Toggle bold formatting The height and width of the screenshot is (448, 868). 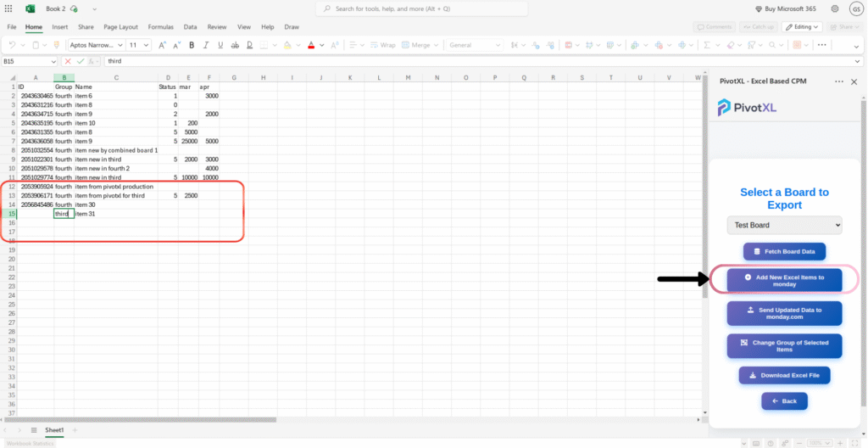pos(192,45)
